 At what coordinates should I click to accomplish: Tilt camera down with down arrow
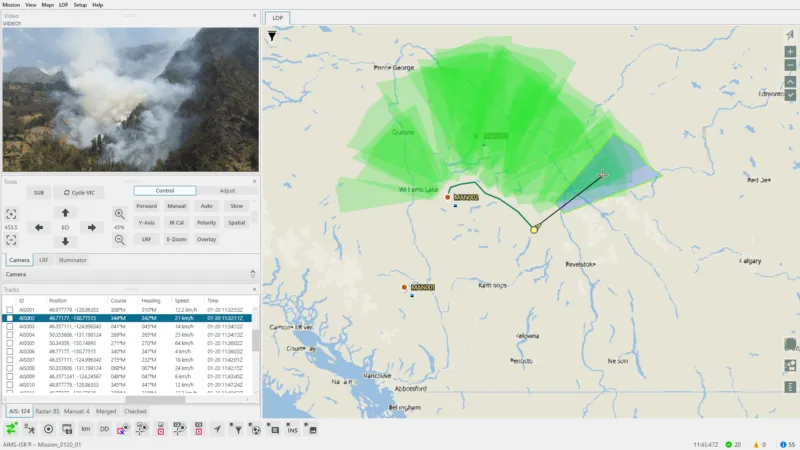click(65, 242)
